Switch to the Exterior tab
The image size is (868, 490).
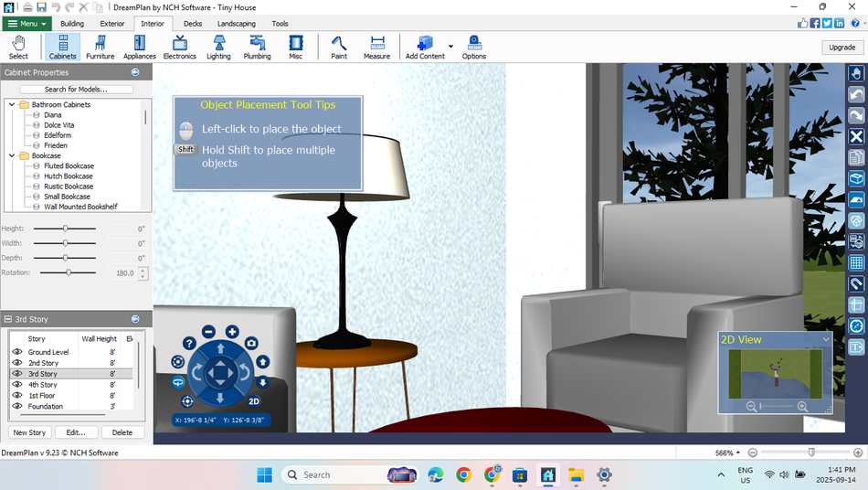112,24
